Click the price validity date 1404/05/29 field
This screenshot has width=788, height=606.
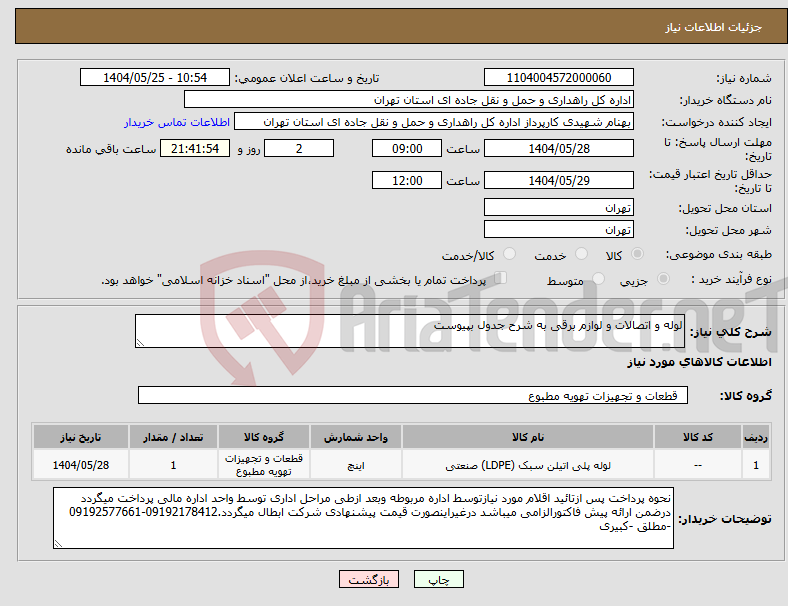click(558, 180)
